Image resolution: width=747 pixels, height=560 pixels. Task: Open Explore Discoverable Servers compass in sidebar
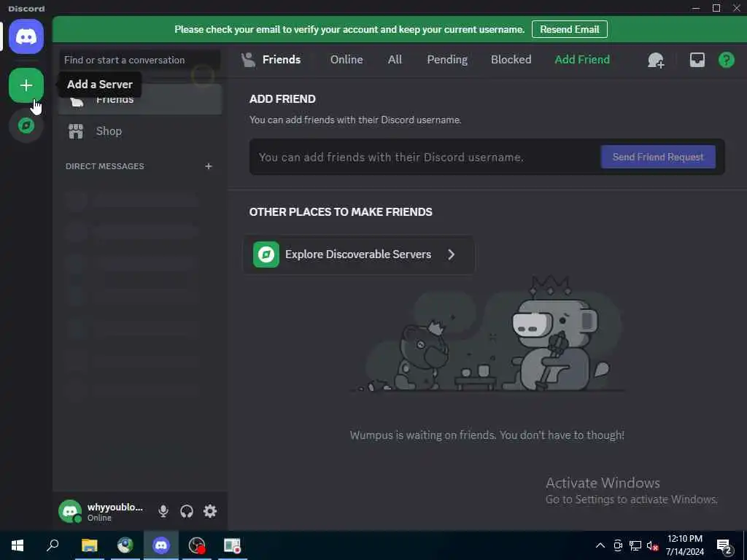pos(26,125)
